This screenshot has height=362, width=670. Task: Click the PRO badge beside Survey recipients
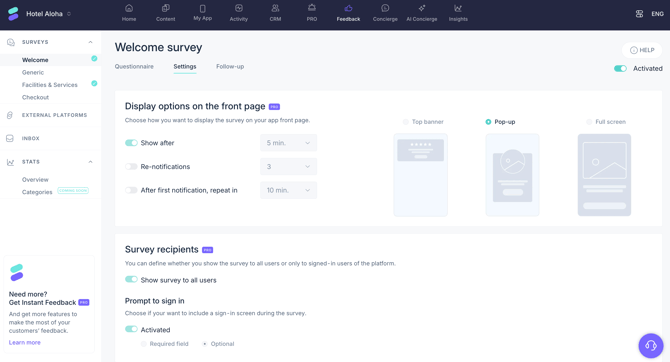pos(208,250)
